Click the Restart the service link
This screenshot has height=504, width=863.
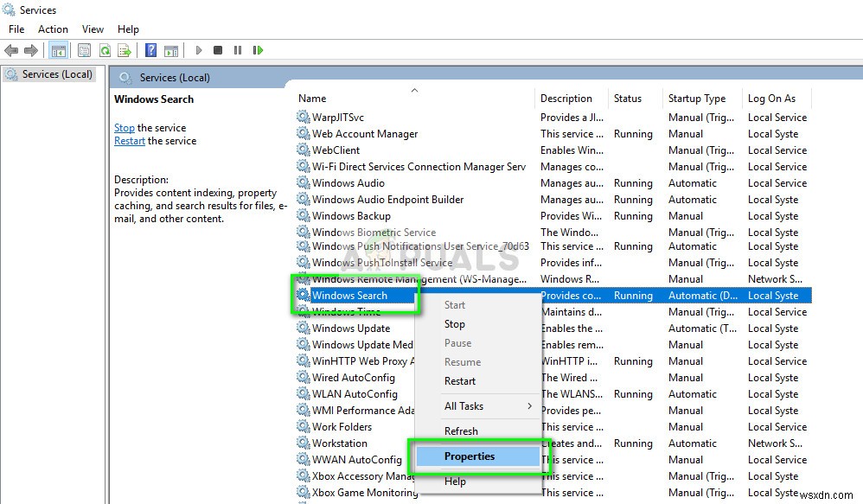coord(130,141)
